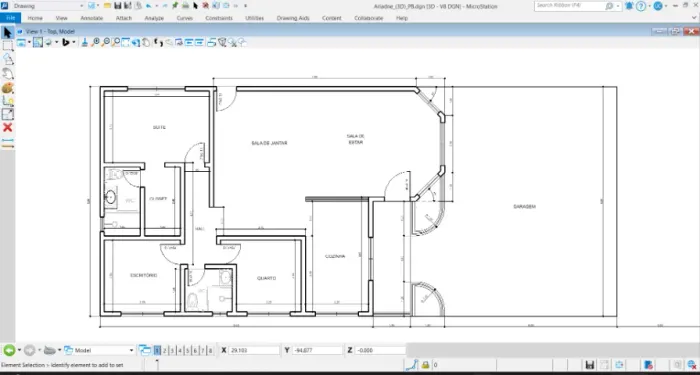The height and width of the screenshot is (375, 700).
Task: Expand the search ribbon options arrow
Action: 618,6
